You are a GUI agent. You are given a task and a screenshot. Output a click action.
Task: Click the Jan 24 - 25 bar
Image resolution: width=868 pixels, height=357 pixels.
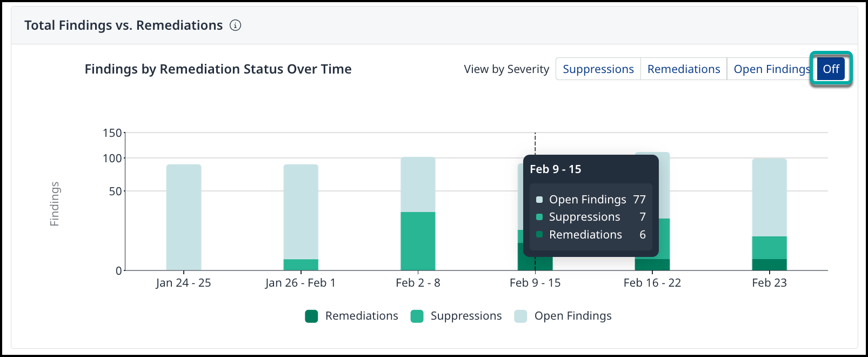184,216
